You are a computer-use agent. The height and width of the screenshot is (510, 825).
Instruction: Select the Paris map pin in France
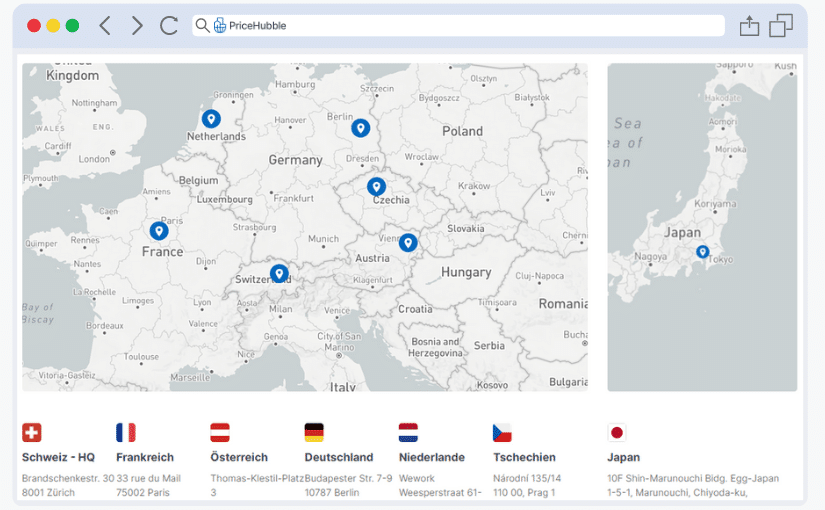click(159, 231)
